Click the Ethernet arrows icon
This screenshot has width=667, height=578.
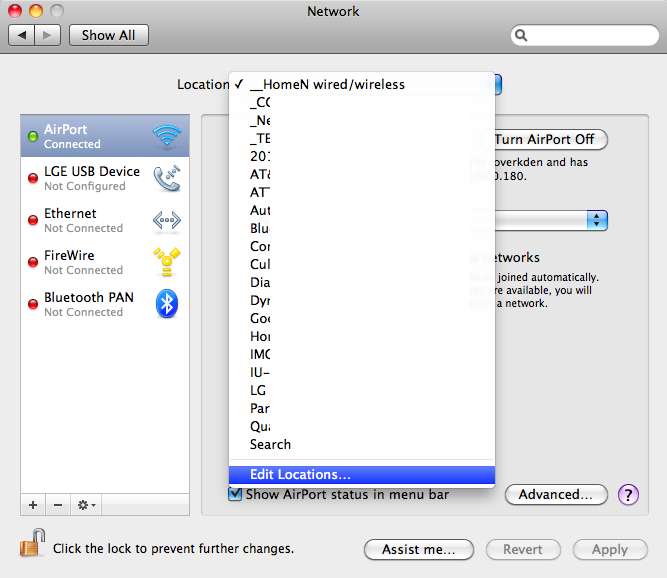(167, 220)
